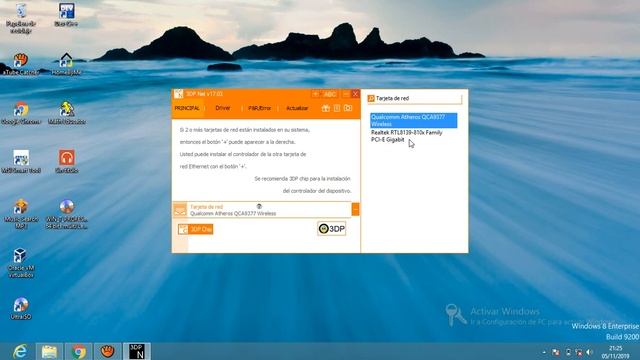Select Qualcomm Atheros QCA9377 Wireless in list
Screen dimensions: 640x360
tap(413, 120)
